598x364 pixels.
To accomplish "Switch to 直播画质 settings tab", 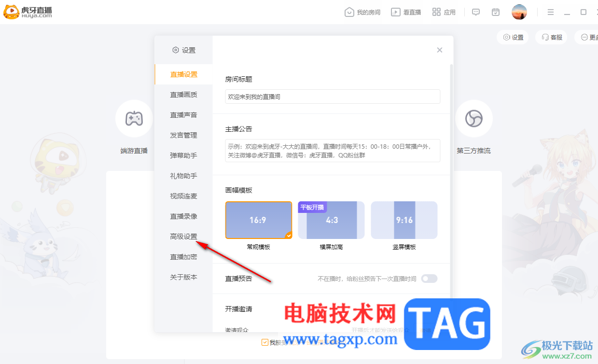I will click(183, 95).
